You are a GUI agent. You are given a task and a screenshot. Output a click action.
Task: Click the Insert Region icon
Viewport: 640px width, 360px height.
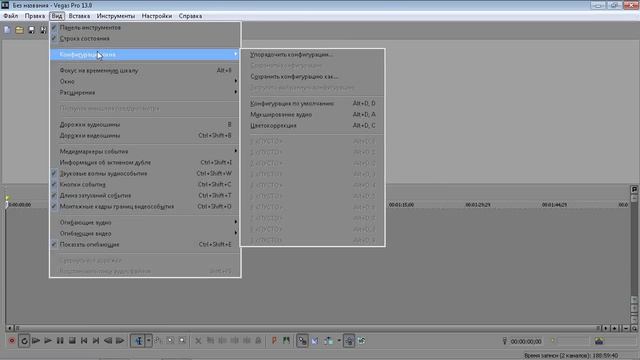[286, 341]
